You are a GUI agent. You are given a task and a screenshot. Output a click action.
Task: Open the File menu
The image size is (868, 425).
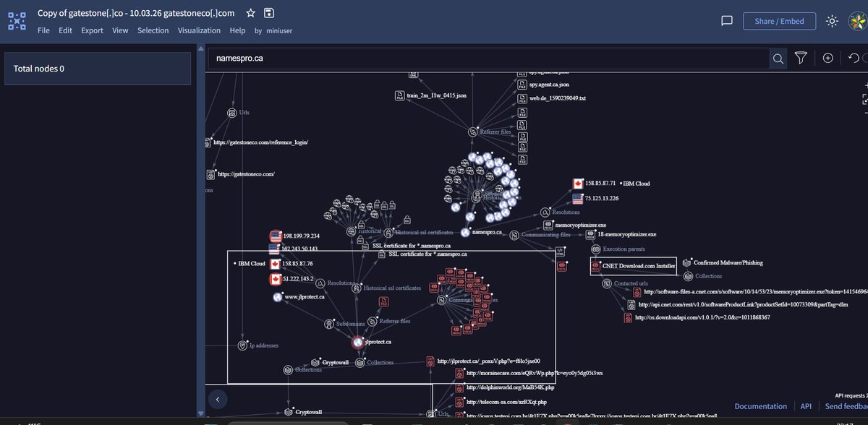(43, 30)
